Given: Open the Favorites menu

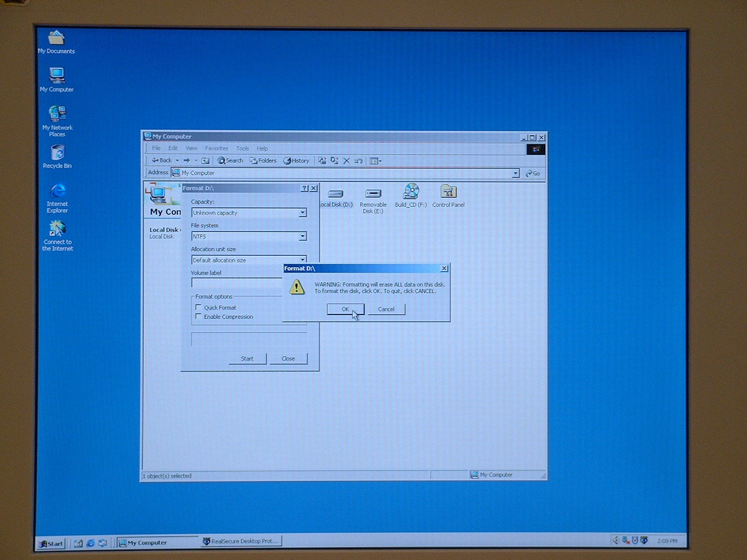Looking at the screenshot, I should (x=217, y=148).
